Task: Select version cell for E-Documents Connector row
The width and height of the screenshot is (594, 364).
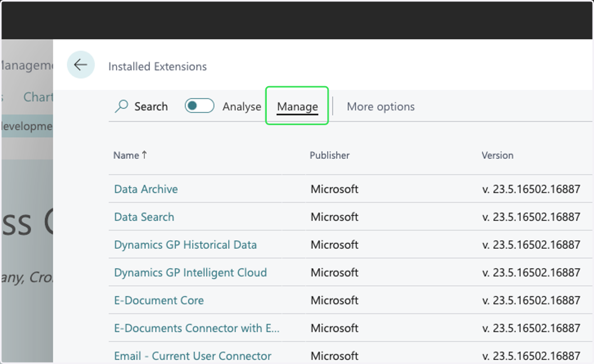Action: tap(531, 328)
